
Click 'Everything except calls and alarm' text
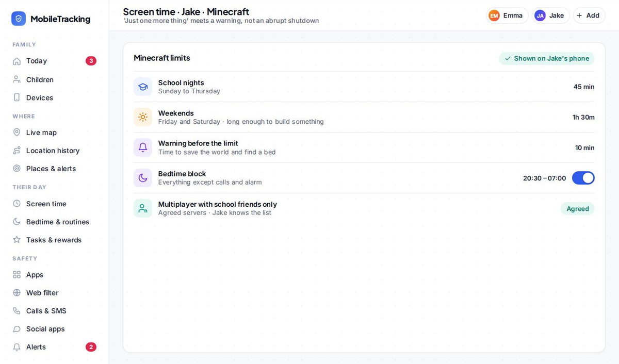pyautogui.click(x=210, y=182)
